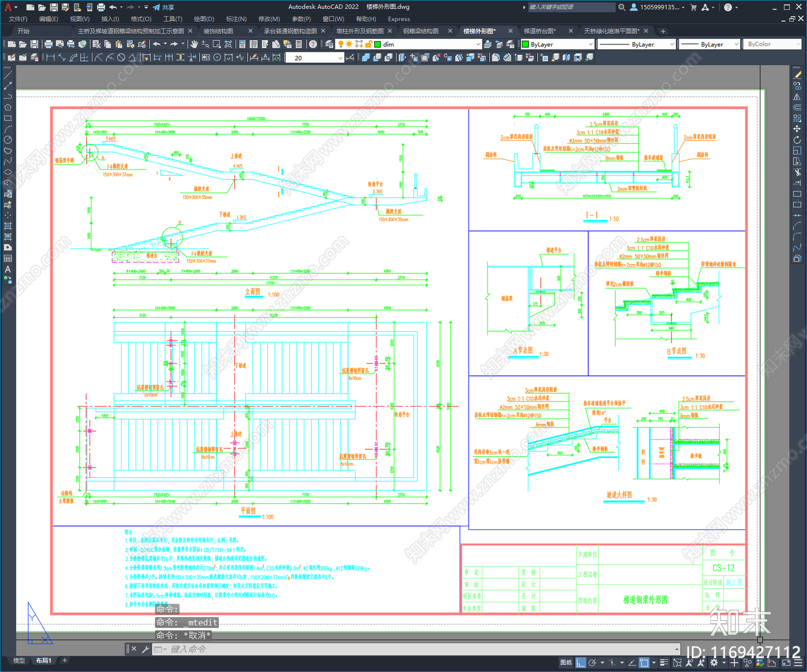Click the Help question mark toolbar icon
The image size is (807, 672).
pos(313,44)
